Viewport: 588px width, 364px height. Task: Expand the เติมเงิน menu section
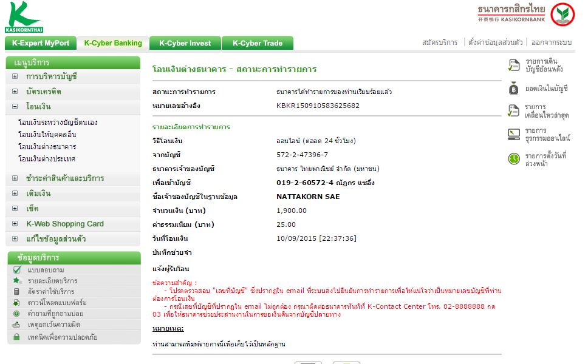(15, 194)
